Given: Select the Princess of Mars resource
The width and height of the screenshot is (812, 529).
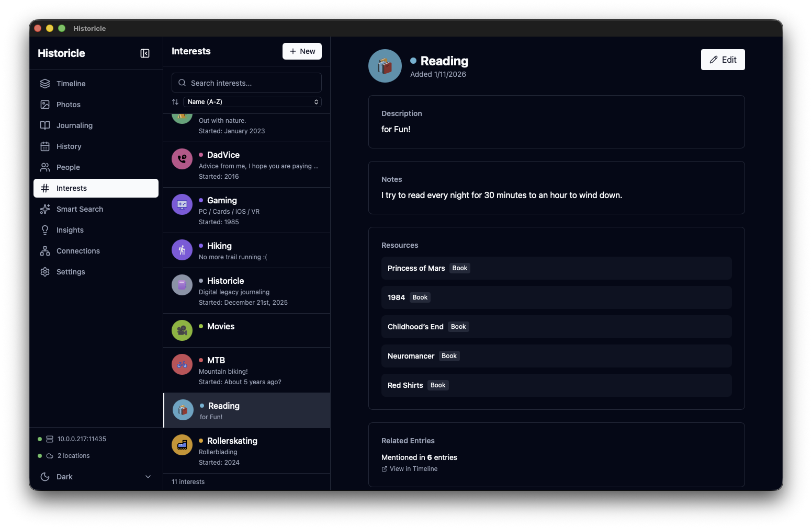Looking at the screenshot, I should [416, 268].
